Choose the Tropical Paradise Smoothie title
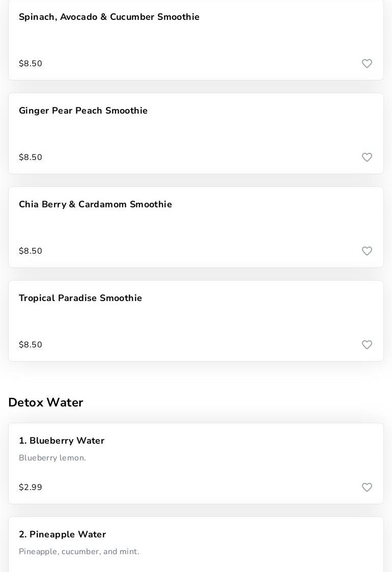This screenshot has width=392, height=572. pos(80,298)
